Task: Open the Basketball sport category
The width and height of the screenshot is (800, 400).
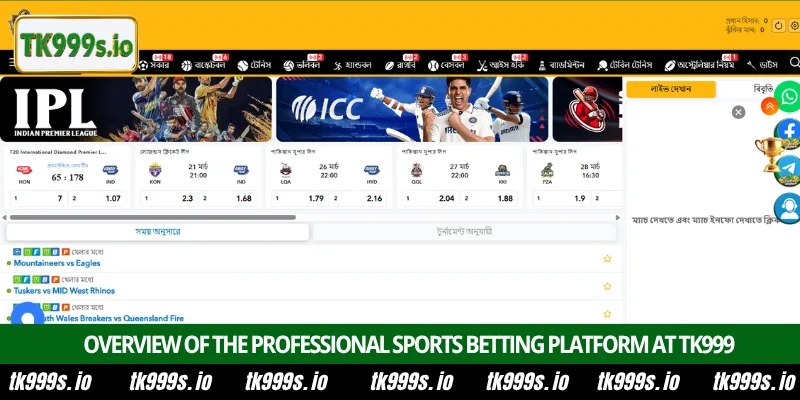Action: pos(203,65)
